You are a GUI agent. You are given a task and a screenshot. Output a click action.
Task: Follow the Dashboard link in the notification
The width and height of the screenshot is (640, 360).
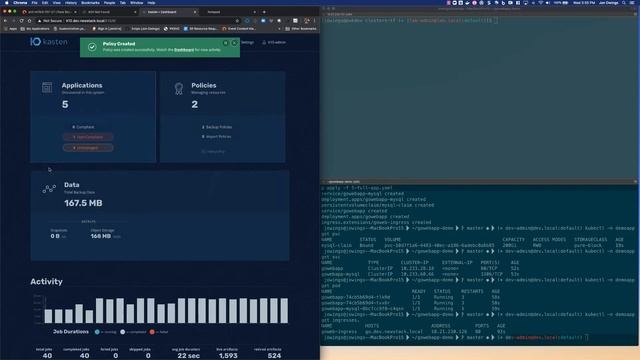pos(184,50)
